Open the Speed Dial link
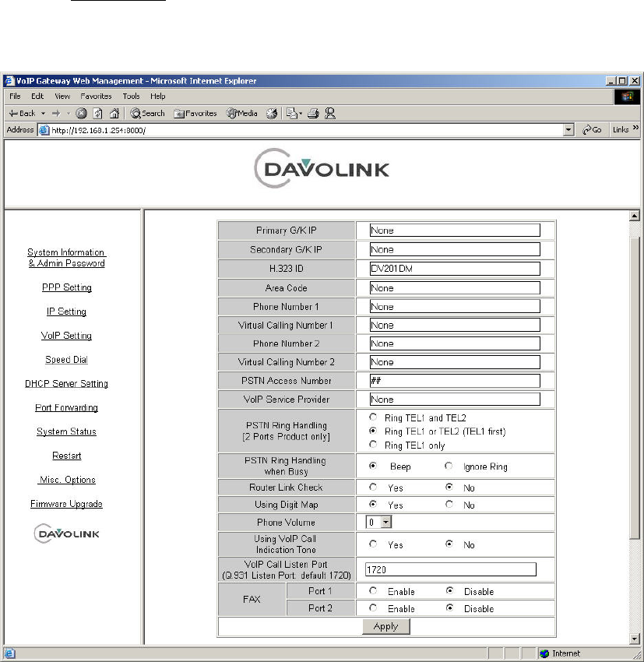The height and width of the screenshot is (662, 644). 66,360
